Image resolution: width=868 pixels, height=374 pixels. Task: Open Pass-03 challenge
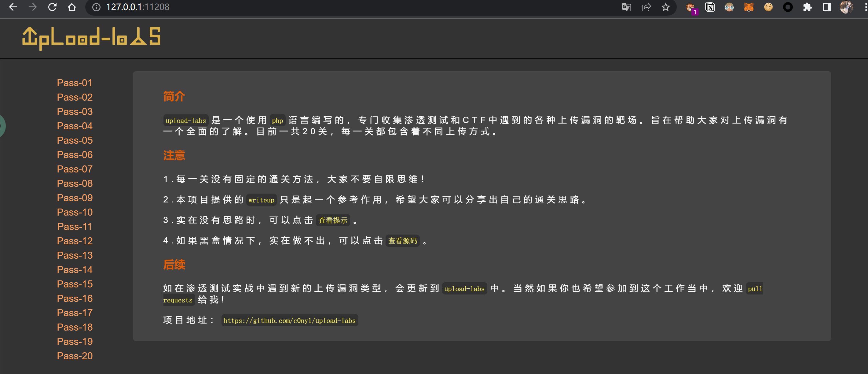pyautogui.click(x=75, y=111)
